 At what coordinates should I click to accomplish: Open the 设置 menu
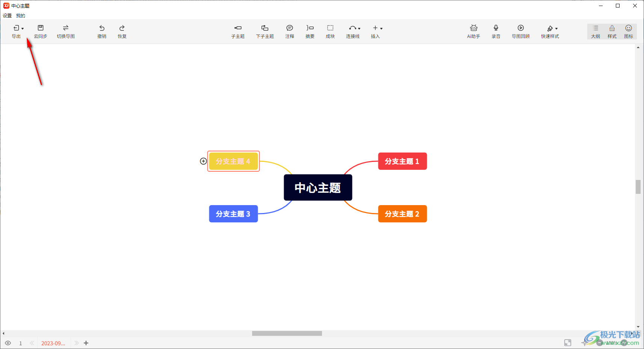tap(7, 16)
